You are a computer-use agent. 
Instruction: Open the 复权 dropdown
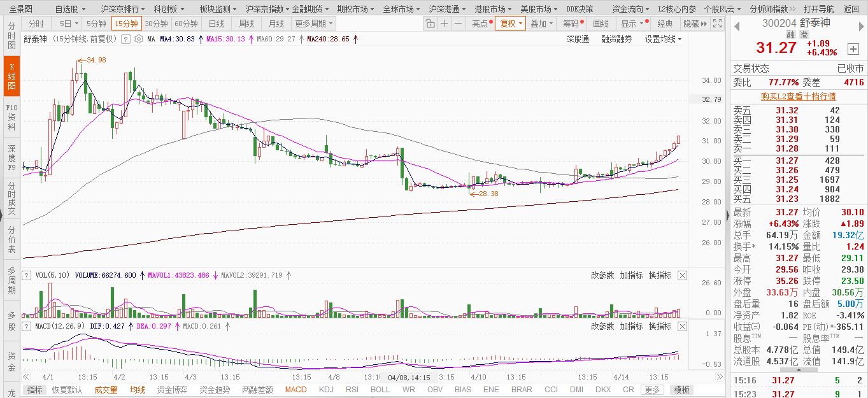[511, 24]
